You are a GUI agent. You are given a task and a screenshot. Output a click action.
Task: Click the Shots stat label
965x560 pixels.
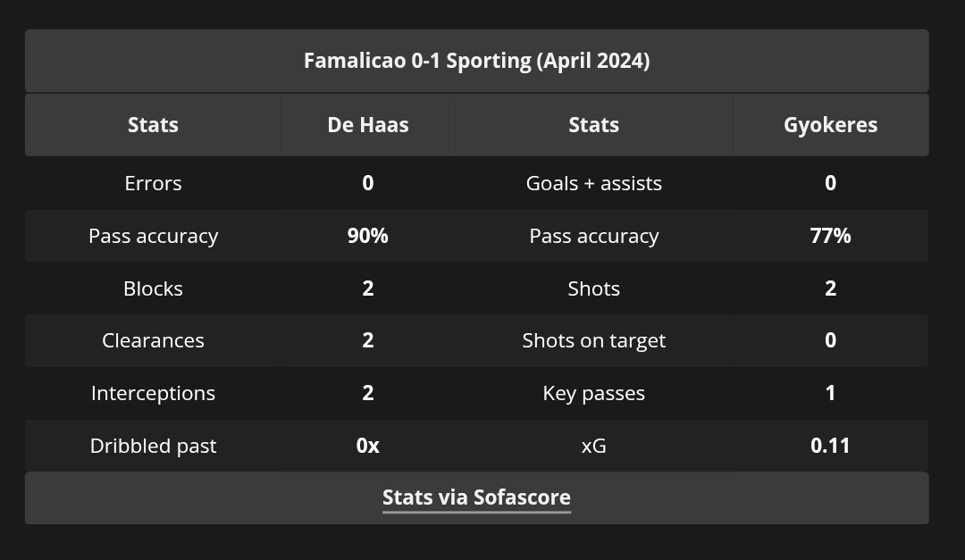593,288
